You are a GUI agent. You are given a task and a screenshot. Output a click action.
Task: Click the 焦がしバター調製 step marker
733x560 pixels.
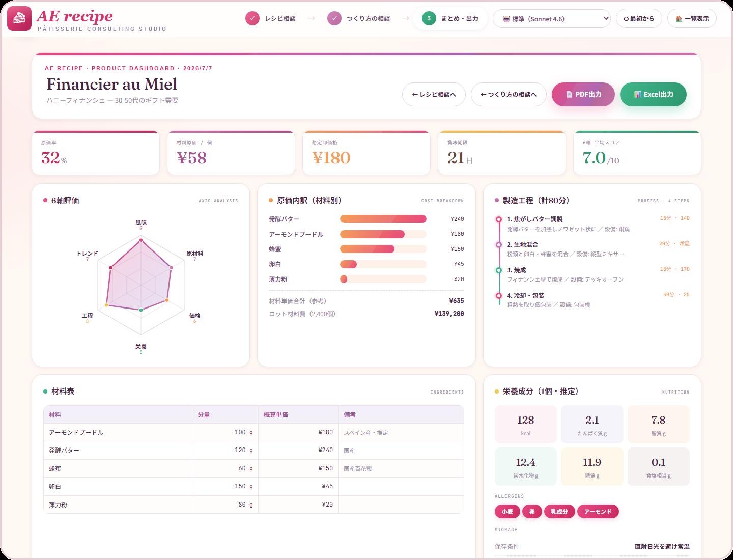(x=499, y=219)
